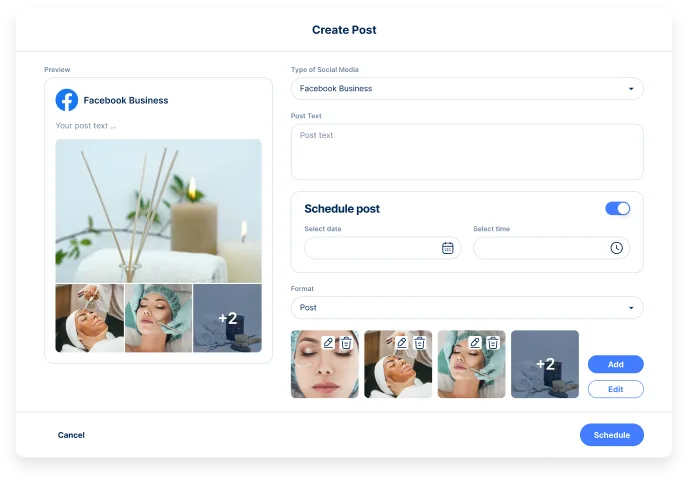Screen dimensions: 688x482
Task: Expand the Type of Social Media dropdown
Action: (467, 89)
